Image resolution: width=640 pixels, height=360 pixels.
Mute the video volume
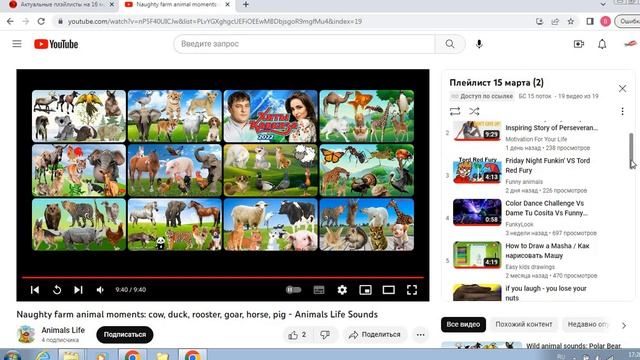[x=100, y=290]
